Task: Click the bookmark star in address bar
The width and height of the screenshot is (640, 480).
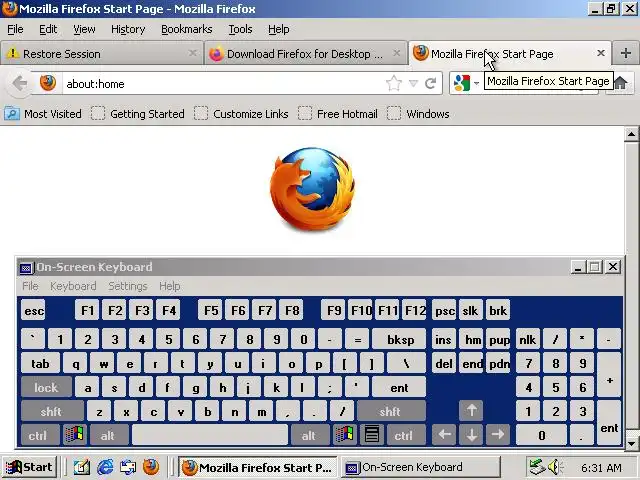Action: [x=393, y=83]
